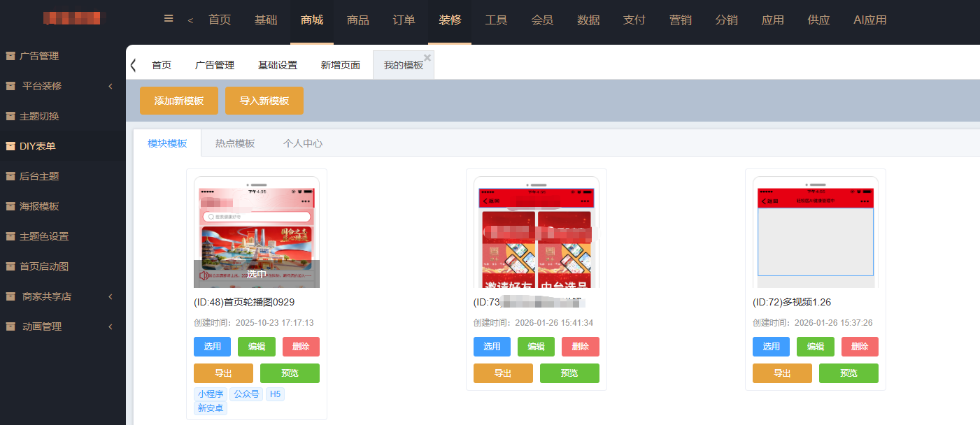Click the 首页轮播图0929 template thumbnail

256,232
